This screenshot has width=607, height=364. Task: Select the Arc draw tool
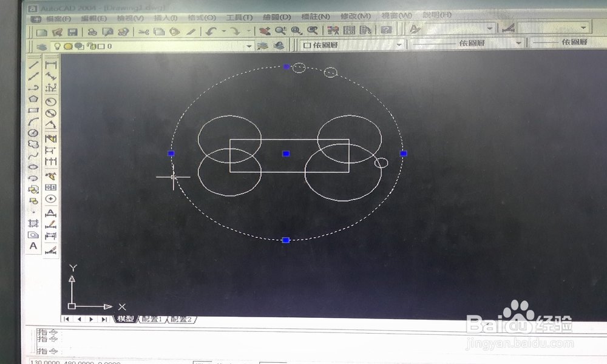point(33,121)
